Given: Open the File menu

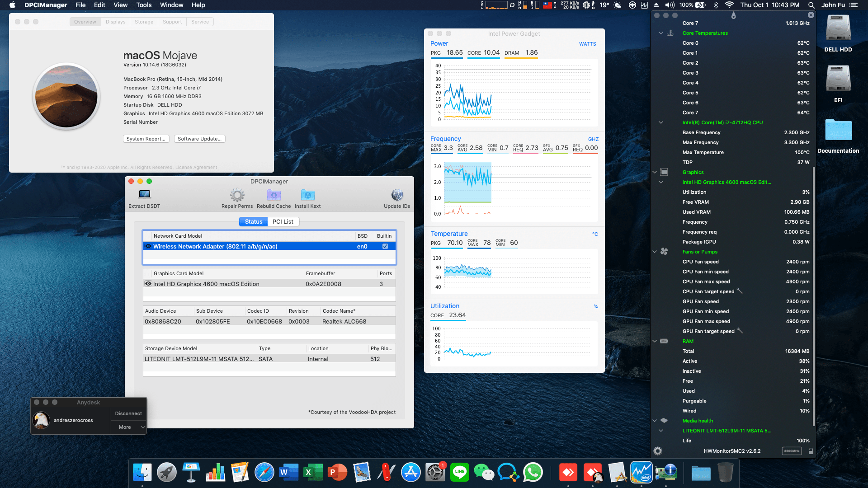Looking at the screenshot, I should (x=80, y=5).
